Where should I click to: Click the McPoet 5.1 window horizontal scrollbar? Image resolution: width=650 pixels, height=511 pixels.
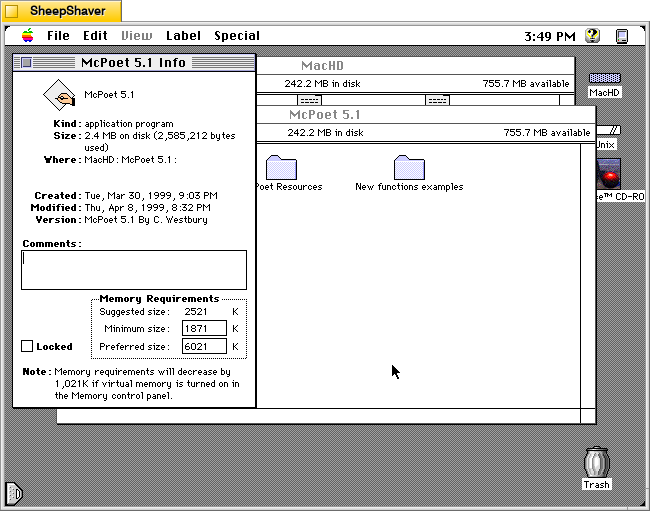click(318, 416)
